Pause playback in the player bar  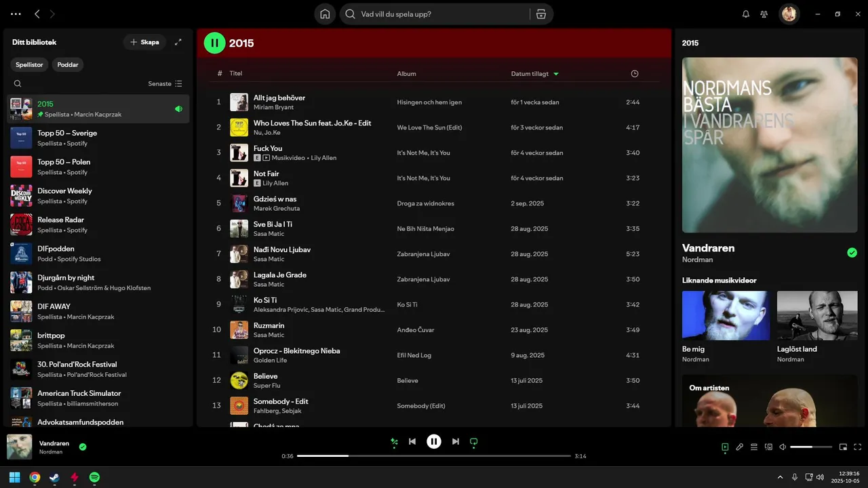[x=434, y=442]
